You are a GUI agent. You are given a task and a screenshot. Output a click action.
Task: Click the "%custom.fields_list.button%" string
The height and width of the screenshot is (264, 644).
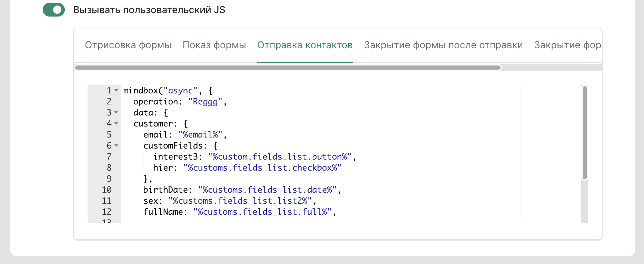[x=280, y=157]
